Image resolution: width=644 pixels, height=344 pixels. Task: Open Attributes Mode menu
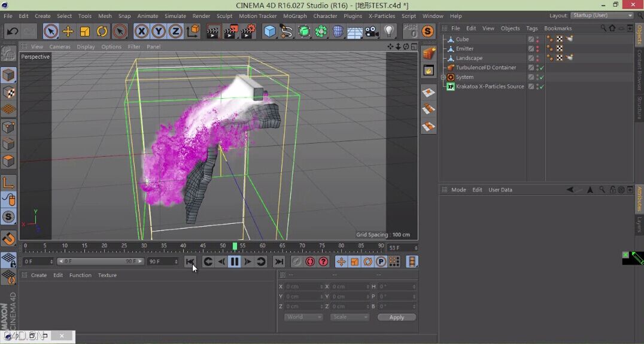(x=459, y=190)
